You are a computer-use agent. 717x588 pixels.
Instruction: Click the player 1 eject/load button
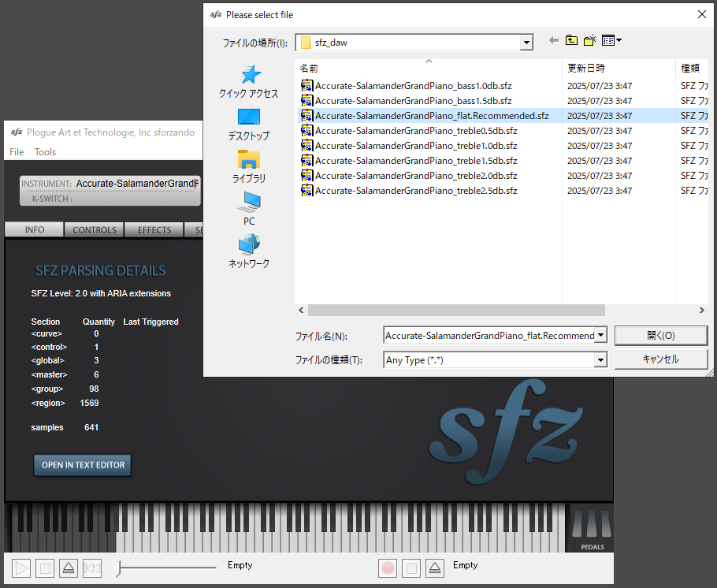[x=68, y=568]
